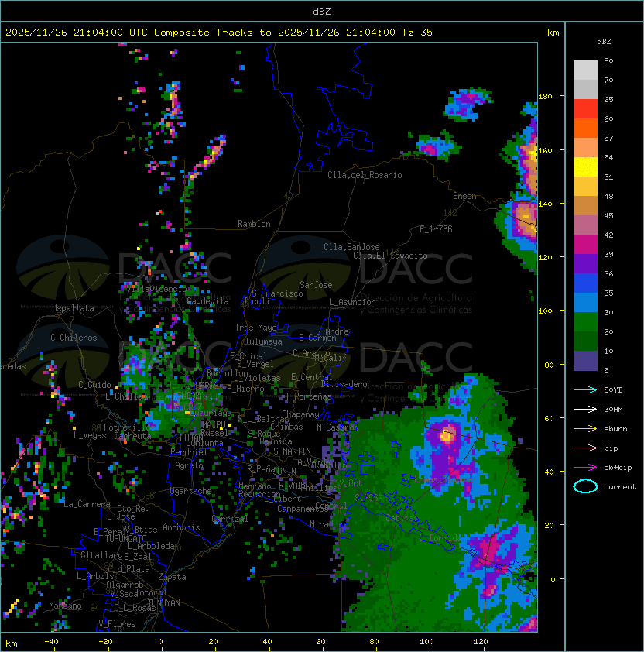Click the Uspallata map label
Viewport: 644px width, 652px height.
pos(73,308)
